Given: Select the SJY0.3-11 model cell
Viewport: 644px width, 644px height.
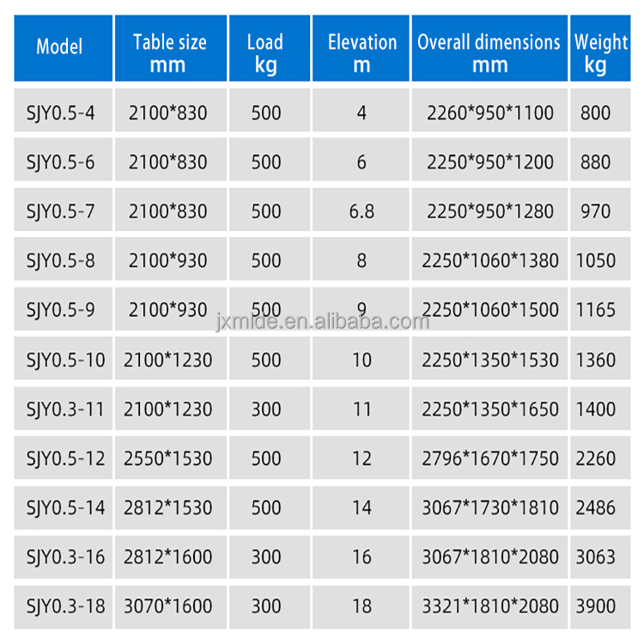Looking at the screenshot, I should (x=60, y=409).
